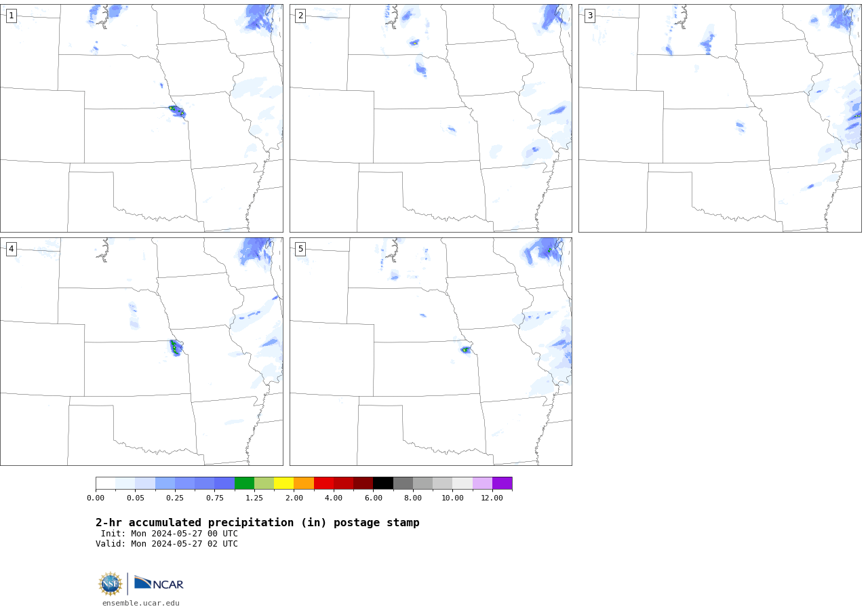
Task: Click the orange legend swatch
Action: coord(304,484)
